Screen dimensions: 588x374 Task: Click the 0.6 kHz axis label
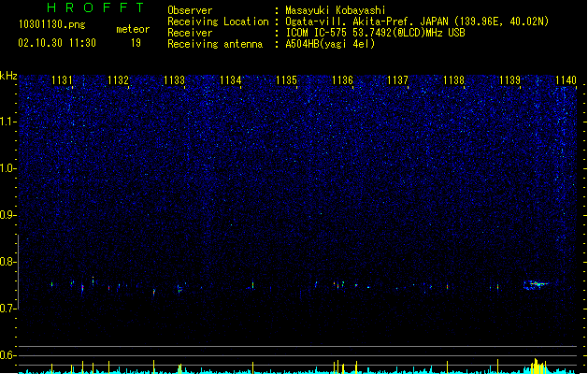coord(8,355)
